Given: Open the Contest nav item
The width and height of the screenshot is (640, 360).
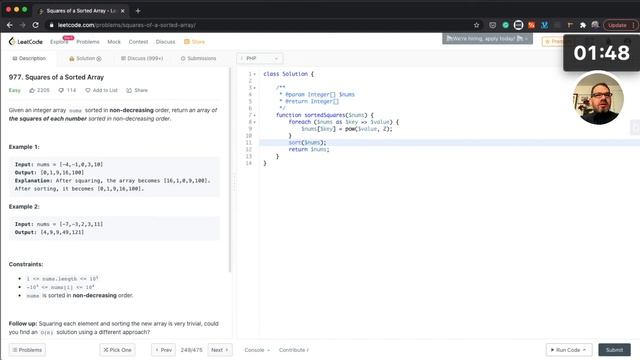Looking at the screenshot, I should point(138,42).
